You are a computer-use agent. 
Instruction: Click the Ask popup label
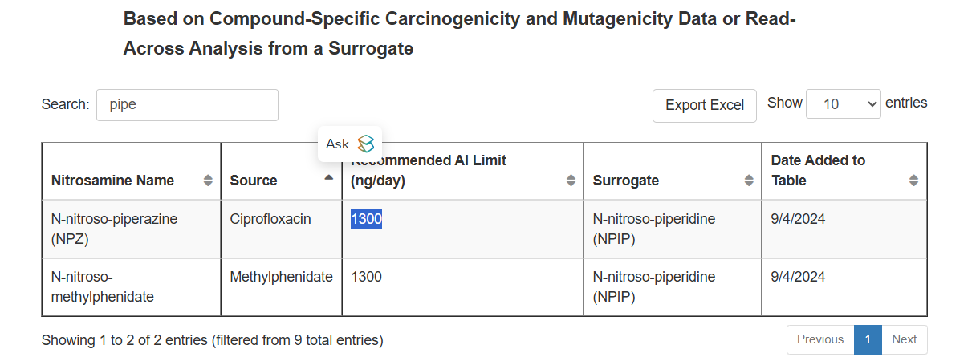click(337, 144)
